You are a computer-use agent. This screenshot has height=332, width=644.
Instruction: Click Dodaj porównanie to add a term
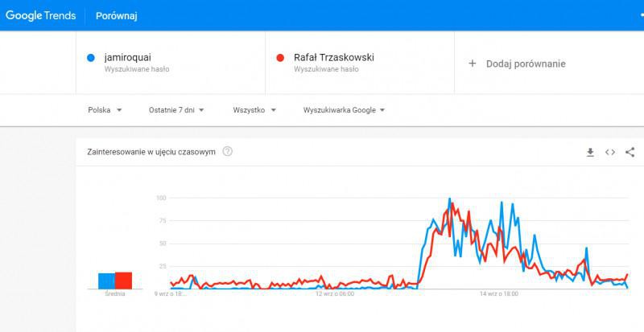click(x=526, y=64)
